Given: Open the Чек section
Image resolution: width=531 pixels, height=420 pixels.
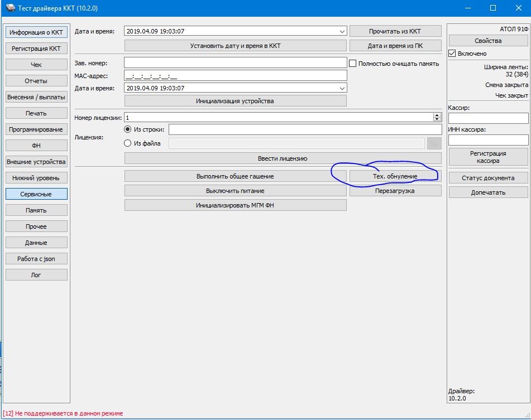Looking at the screenshot, I should tap(36, 65).
